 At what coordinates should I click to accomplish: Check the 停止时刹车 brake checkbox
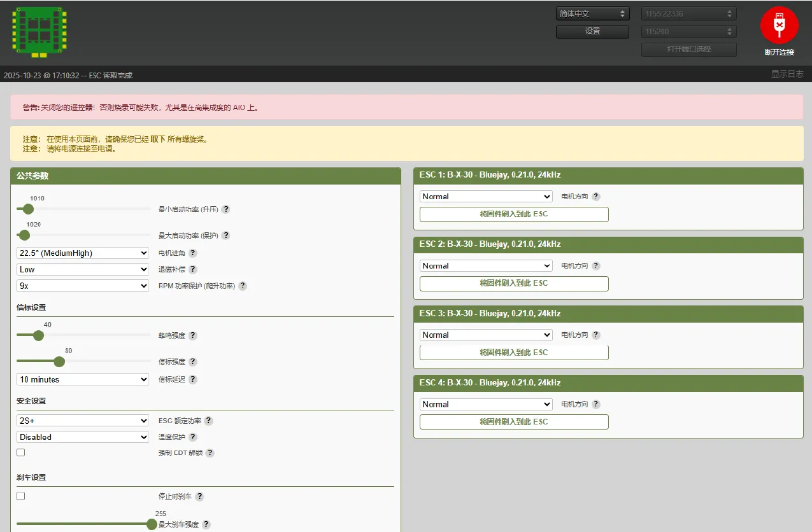click(x=20, y=496)
